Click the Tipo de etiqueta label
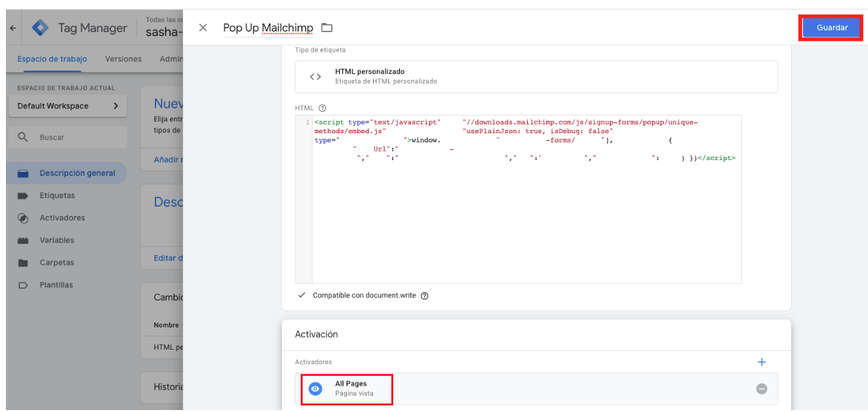This screenshot has height=412, width=868. point(320,50)
